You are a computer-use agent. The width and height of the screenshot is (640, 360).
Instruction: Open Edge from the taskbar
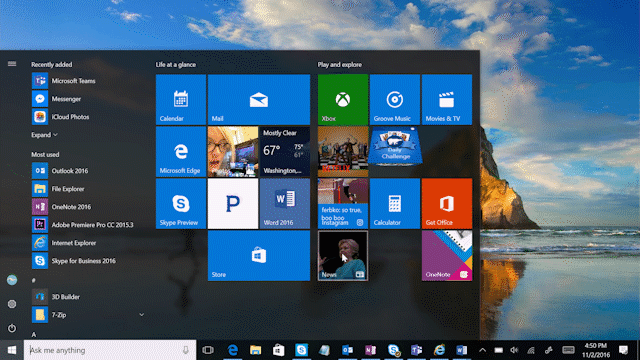click(x=233, y=350)
